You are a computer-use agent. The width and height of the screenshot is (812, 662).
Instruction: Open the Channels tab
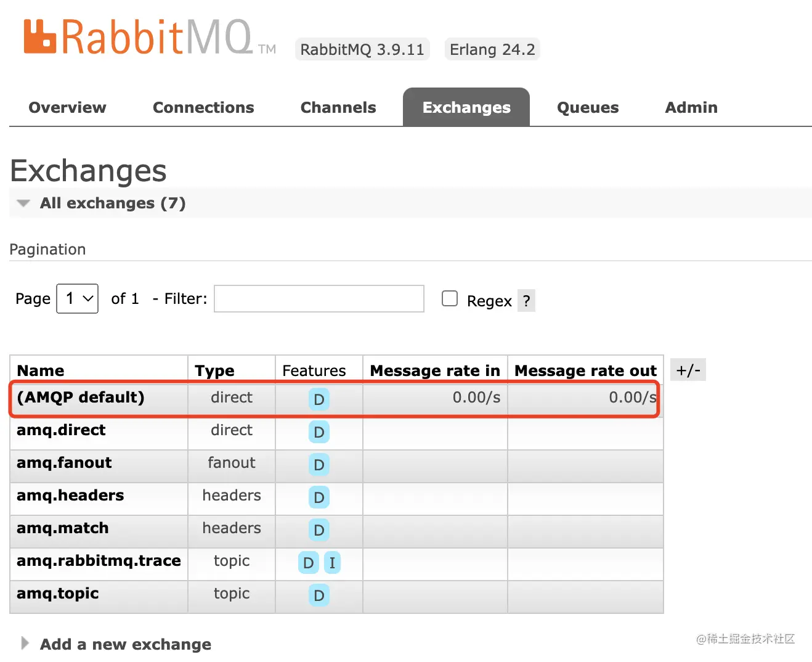(x=338, y=107)
